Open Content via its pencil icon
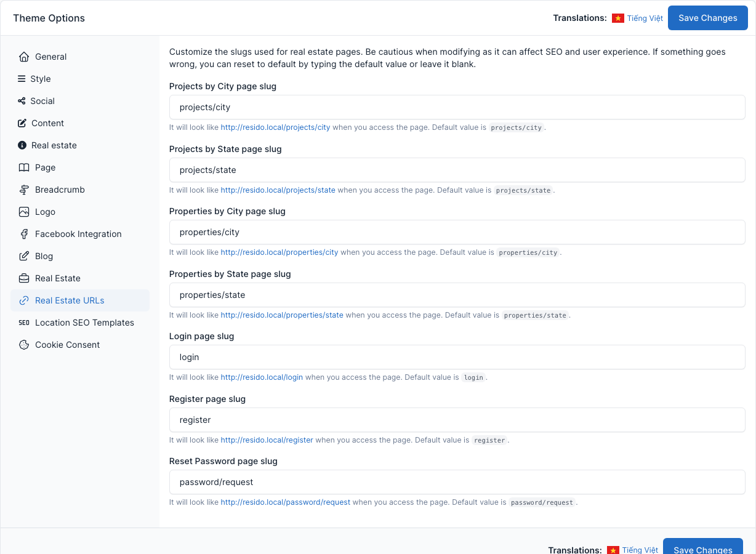 (x=23, y=123)
